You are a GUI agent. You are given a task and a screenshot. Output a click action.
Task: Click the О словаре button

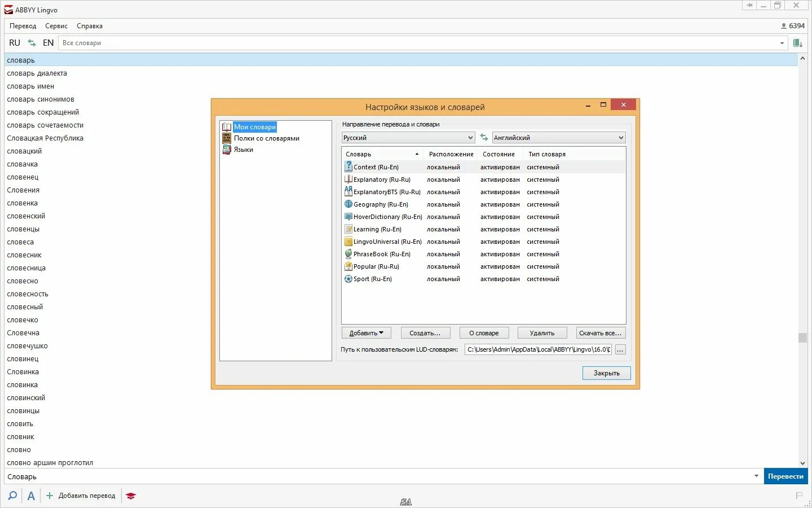click(484, 333)
